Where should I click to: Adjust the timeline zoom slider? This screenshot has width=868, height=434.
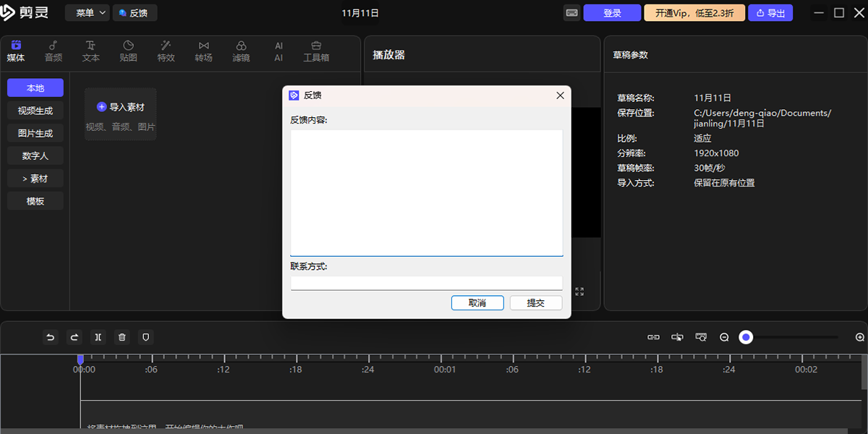tap(746, 336)
